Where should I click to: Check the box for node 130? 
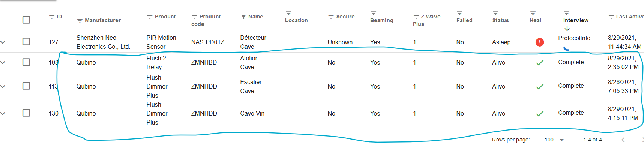[x=26, y=113]
